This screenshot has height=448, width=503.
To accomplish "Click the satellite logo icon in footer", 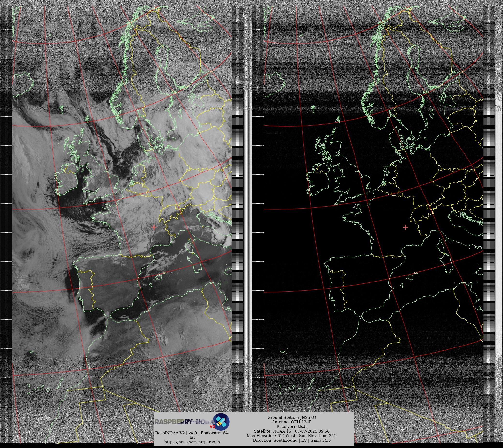I will click(221, 422).
